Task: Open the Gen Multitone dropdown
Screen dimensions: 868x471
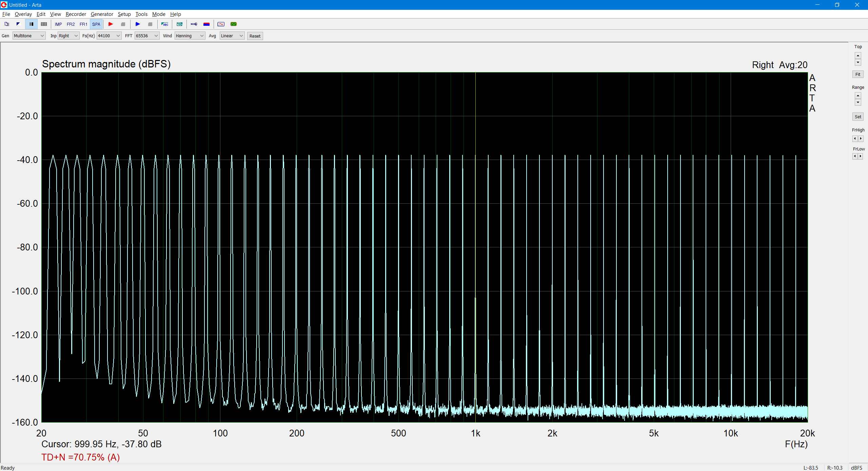Action: (29, 36)
